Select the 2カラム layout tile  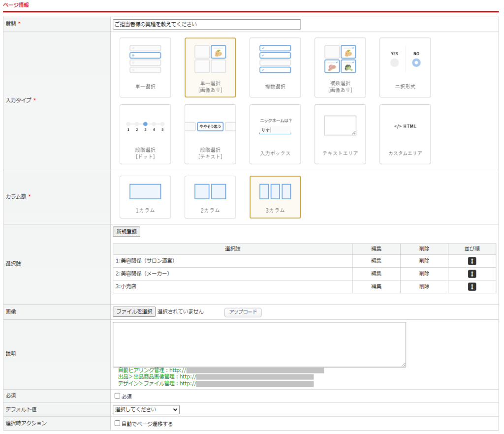tap(210, 197)
